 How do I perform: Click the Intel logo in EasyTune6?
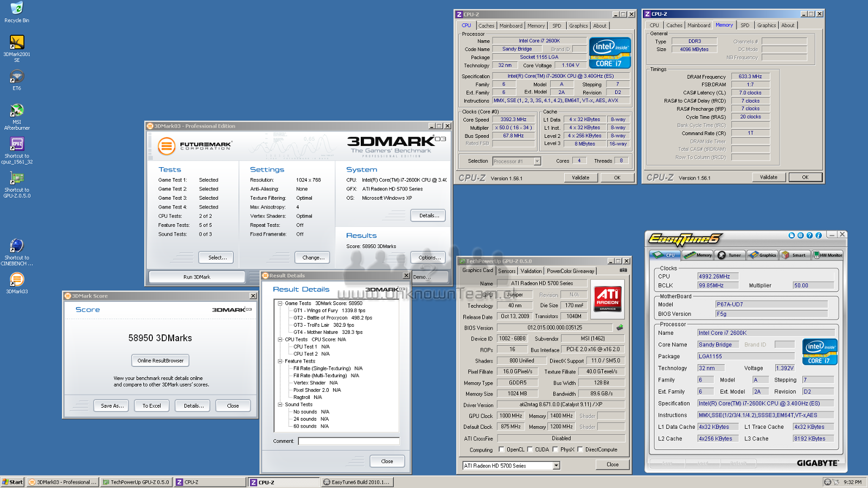click(820, 352)
